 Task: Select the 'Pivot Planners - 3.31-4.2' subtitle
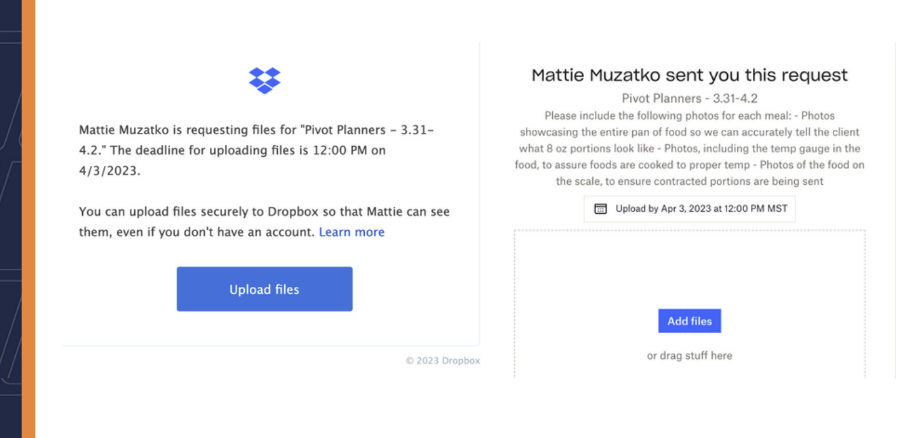689,99
